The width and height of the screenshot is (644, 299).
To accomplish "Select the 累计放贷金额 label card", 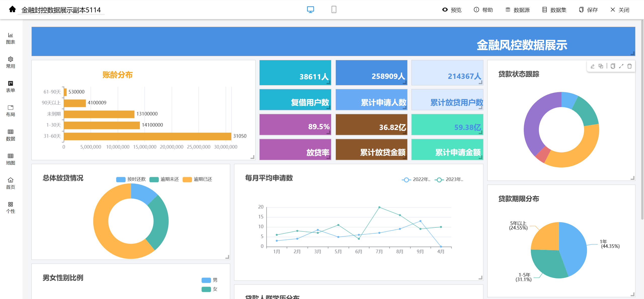I will click(371, 149).
